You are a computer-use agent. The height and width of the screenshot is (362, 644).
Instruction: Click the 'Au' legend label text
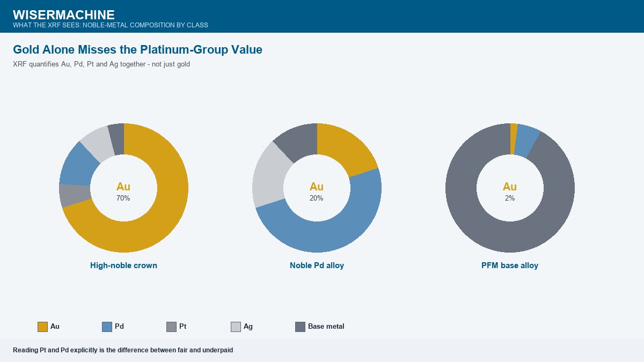[55, 327]
